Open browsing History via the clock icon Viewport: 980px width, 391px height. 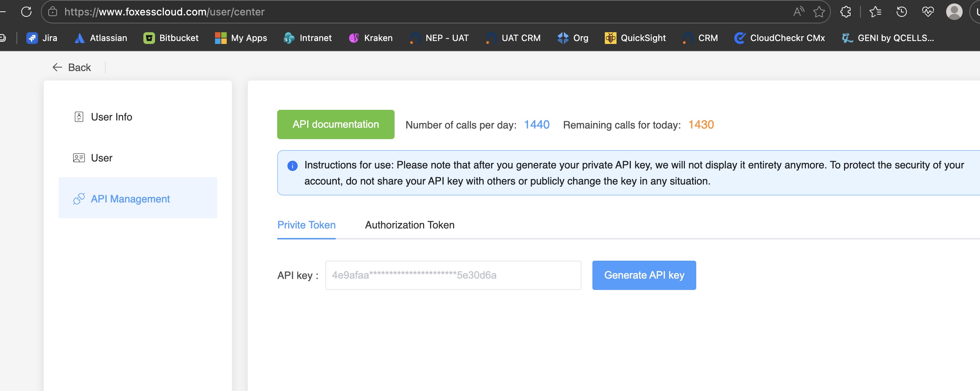(901, 12)
